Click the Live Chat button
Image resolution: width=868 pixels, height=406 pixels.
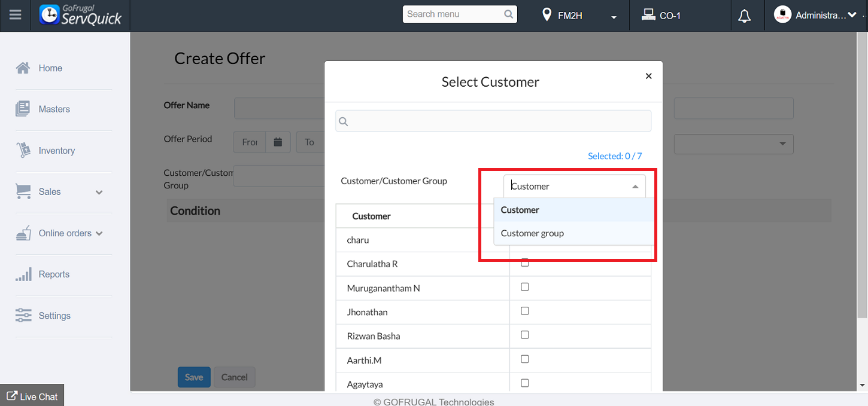pyautogui.click(x=32, y=396)
